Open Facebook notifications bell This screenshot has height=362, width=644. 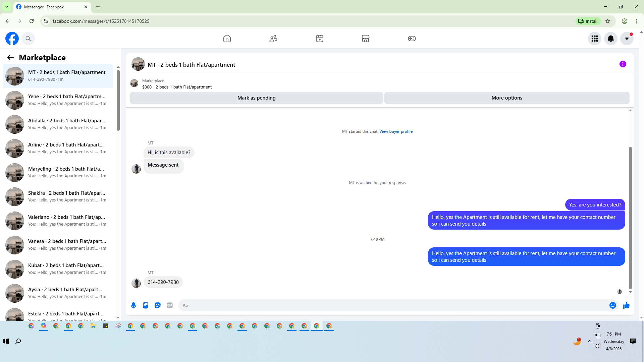[610, 39]
